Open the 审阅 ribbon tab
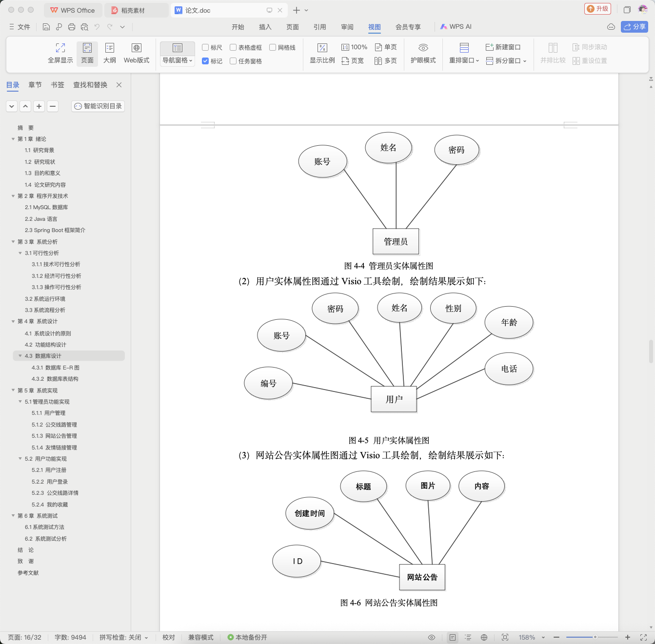 [347, 27]
